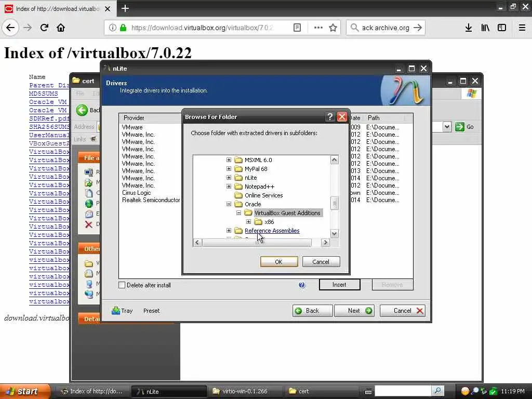Image resolution: width=532 pixels, height=399 pixels.
Task: Select Realtek Semiconductor driver row
Action: 151,200
